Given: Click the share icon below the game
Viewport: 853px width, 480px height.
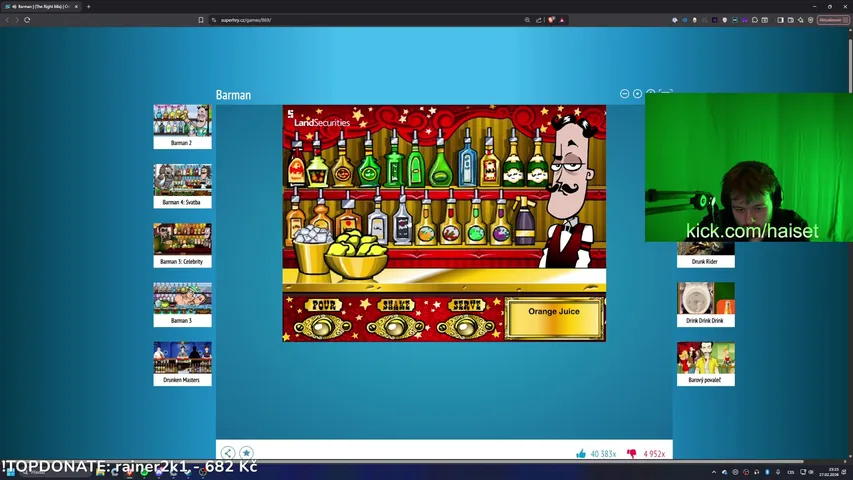Looking at the screenshot, I should click(x=228, y=453).
